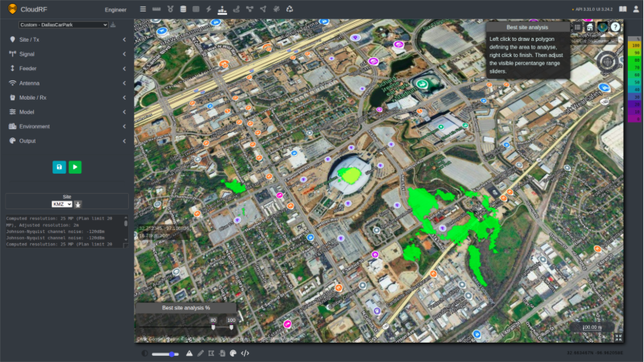
Task: Click the lightning bolt toolbar icon
Action: 208,9
